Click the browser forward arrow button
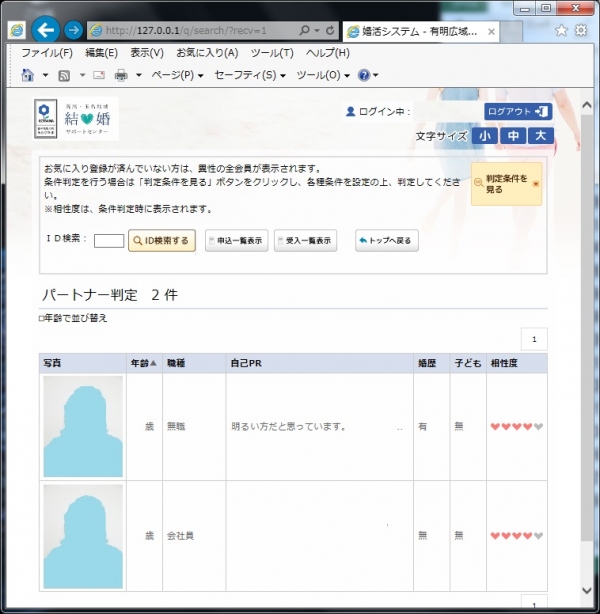Image resolution: width=600 pixels, height=614 pixels. (73, 30)
